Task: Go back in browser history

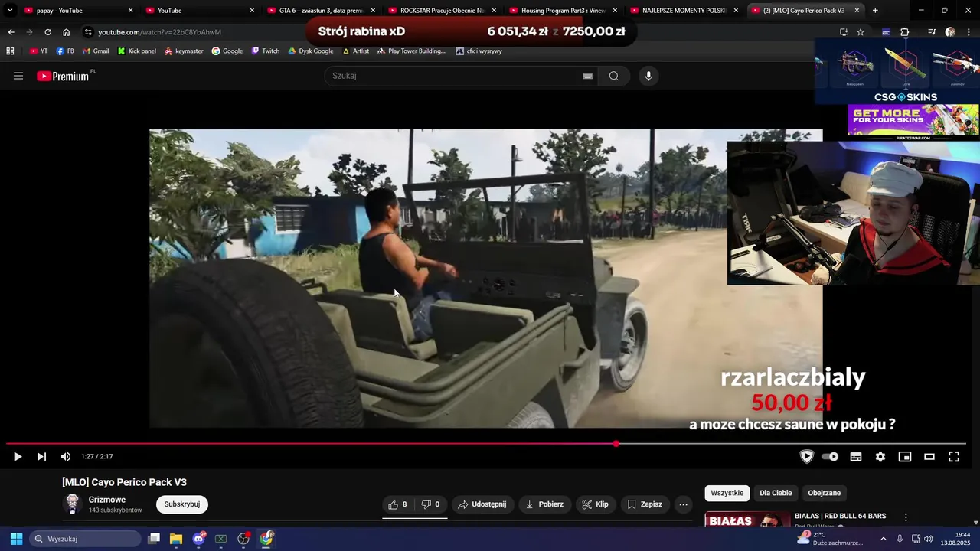Action: coord(11,32)
